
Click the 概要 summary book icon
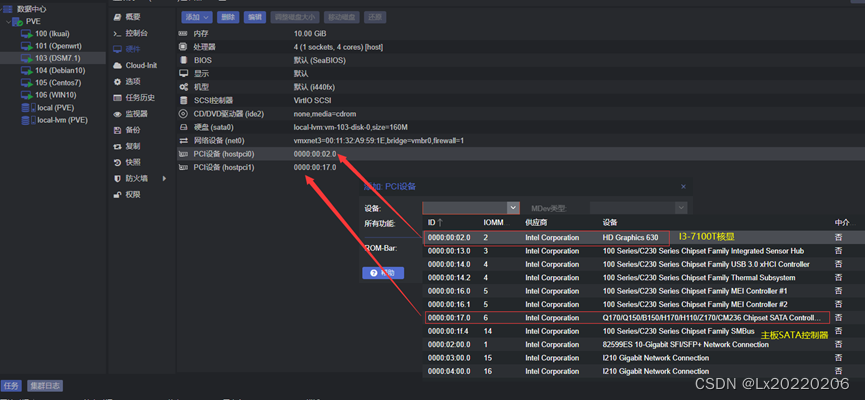click(x=117, y=17)
